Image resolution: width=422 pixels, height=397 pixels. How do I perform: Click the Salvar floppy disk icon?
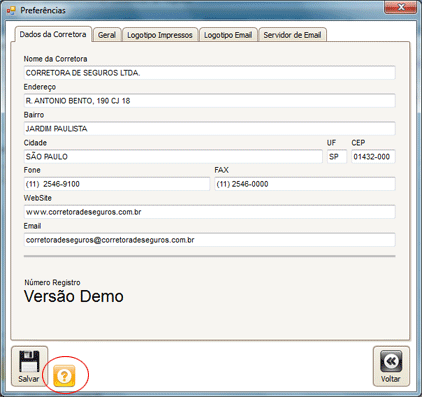[29, 362]
